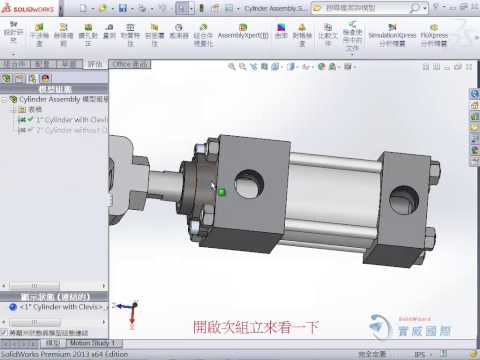Open Compare Documents (比較文件)

pyautogui.click(x=328, y=35)
